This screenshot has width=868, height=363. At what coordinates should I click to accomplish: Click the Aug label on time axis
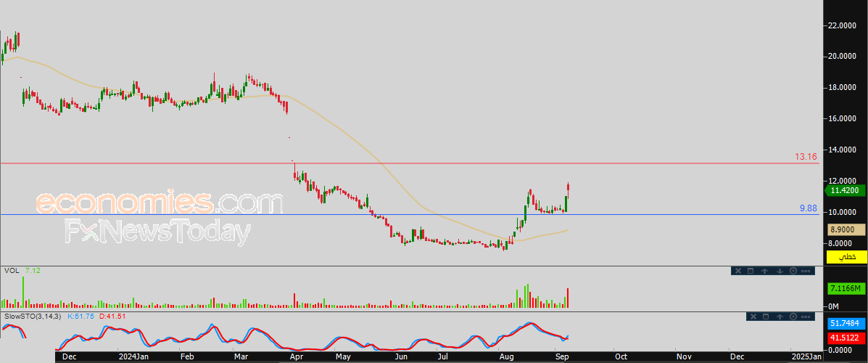pos(507,356)
